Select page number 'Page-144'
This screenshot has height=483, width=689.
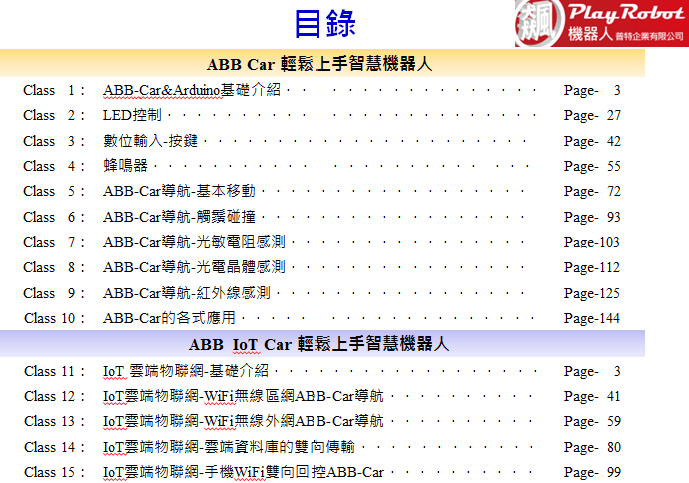pyautogui.click(x=592, y=319)
